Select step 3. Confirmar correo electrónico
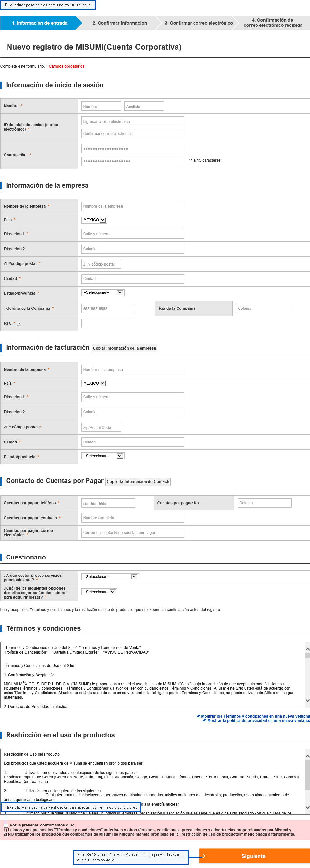Image resolution: width=310 pixels, height=868 pixels. 199,23
